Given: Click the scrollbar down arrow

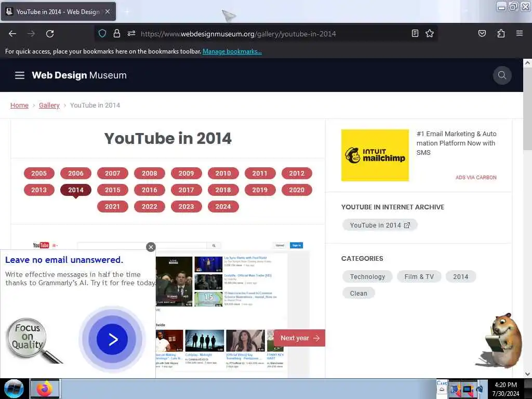Looking at the screenshot, I should [527, 374].
